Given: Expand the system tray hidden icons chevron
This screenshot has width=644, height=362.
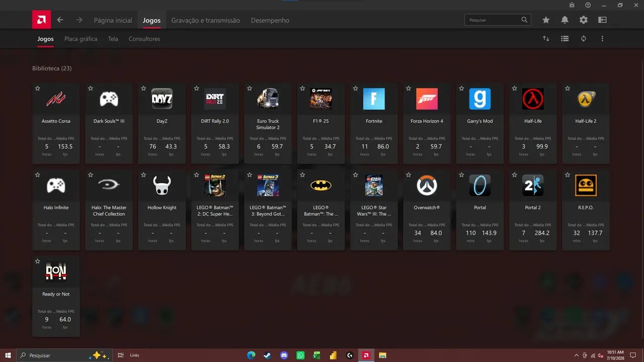Looking at the screenshot, I should point(576,355).
